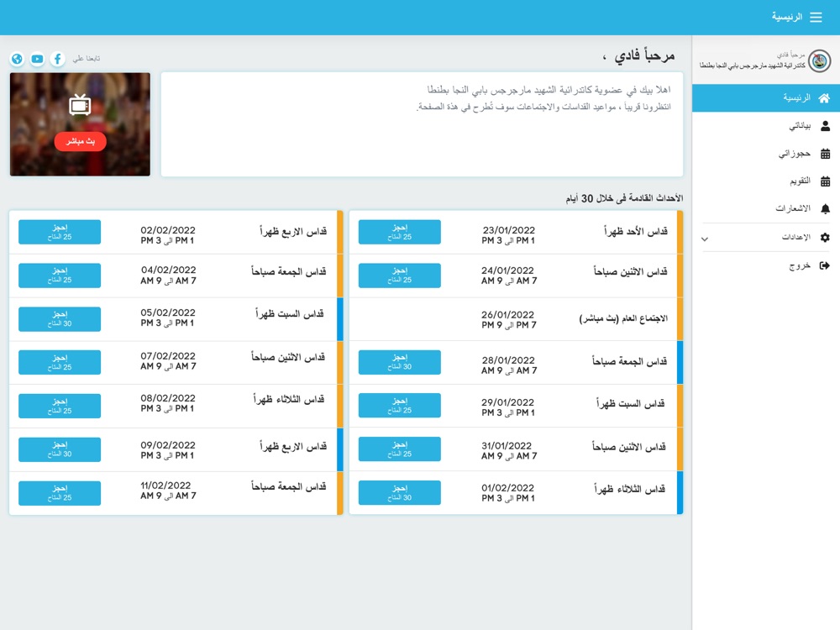
Task: Expand the الاعدادات chevron arrow
Action: 705,239
